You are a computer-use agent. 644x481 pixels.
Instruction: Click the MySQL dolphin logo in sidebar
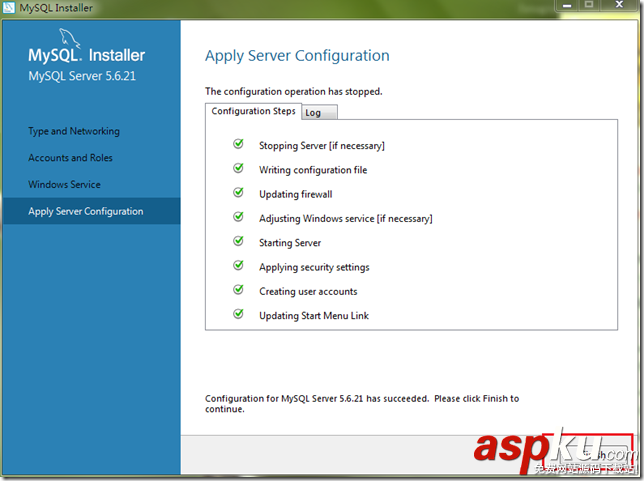(69, 38)
